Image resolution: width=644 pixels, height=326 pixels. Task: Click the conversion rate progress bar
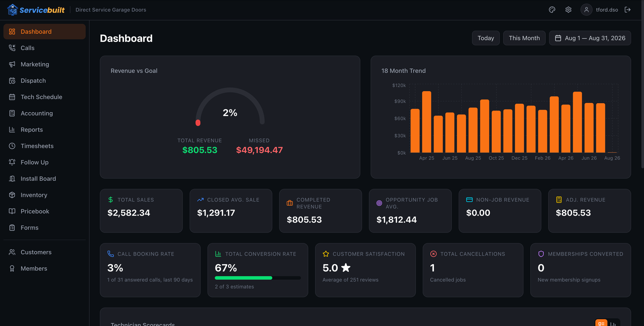click(258, 278)
